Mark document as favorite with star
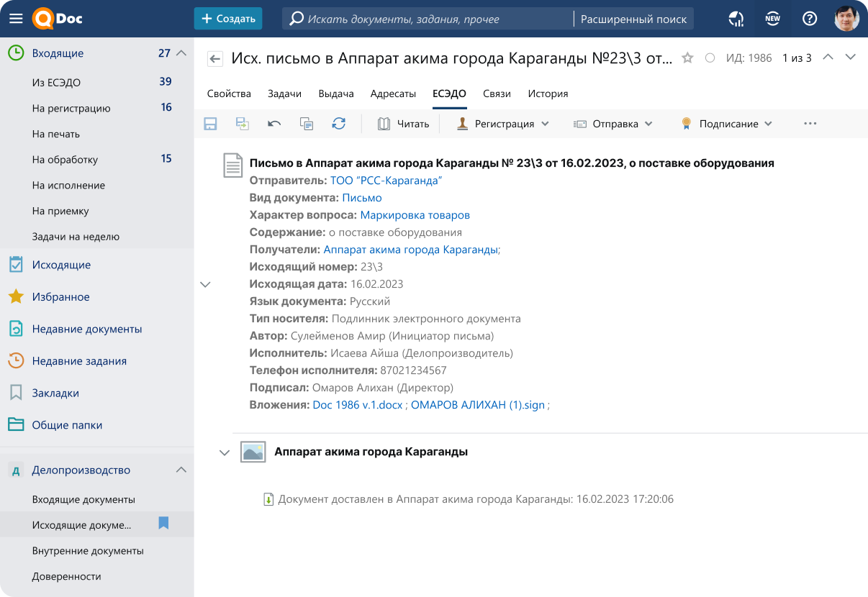Image resolution: width=868 pixels, height=597 pixels. [687, 58]
